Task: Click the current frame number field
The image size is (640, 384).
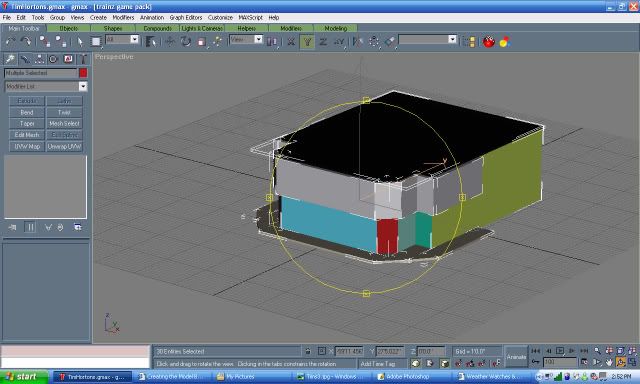Action: pyautogui.click(x=560, y=362)
